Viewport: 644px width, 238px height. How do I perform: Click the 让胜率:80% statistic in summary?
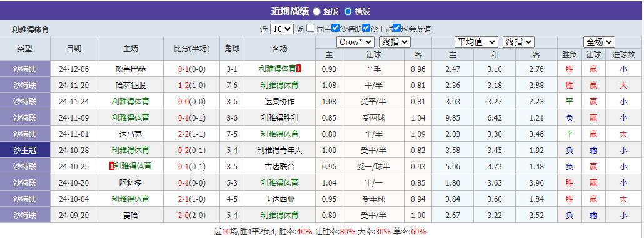pos(335,231)
